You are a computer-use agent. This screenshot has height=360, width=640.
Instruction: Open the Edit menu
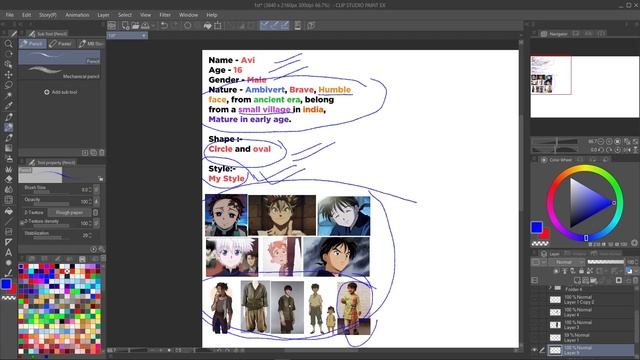[27, 15]
